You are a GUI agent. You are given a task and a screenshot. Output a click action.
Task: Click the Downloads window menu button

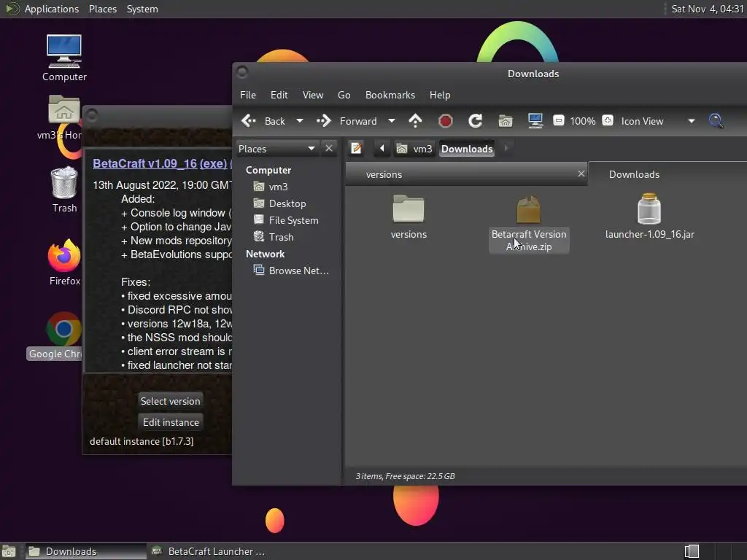tap(242, 72)
